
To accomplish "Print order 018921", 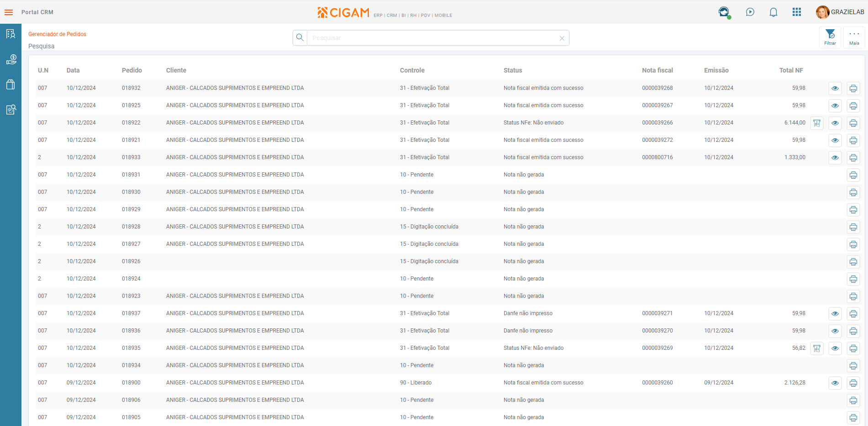I will pyautogui.click(x=853, y=140).
